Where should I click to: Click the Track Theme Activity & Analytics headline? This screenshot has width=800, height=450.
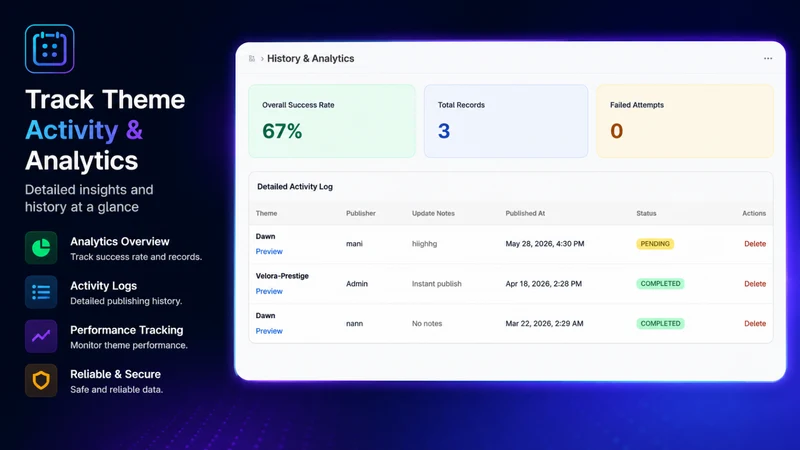(105, 130)
